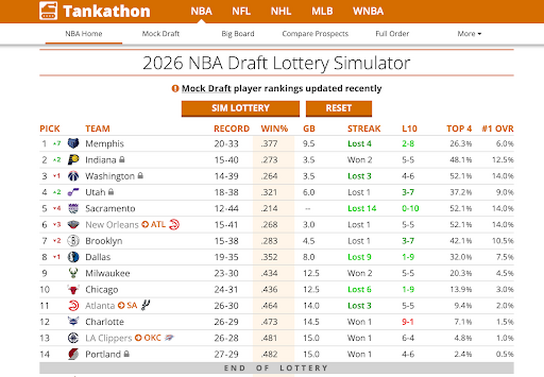Switch to the WNBA section

pos(368,11)
